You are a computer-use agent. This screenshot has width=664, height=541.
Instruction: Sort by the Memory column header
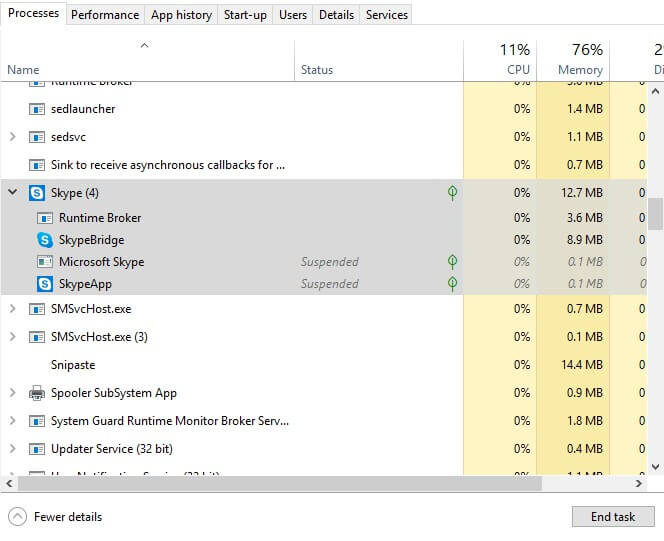click(x=573, y=60)
